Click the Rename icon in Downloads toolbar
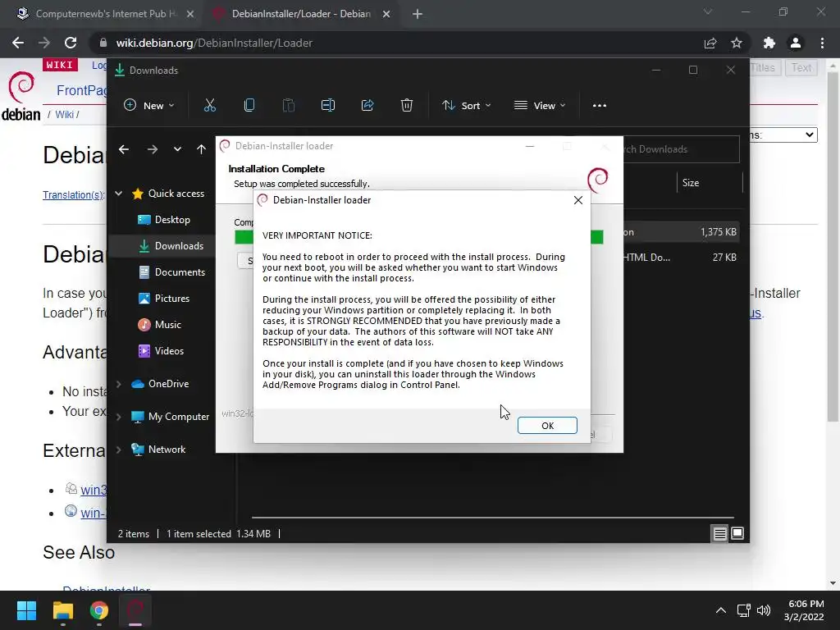 tap(328, 106)
